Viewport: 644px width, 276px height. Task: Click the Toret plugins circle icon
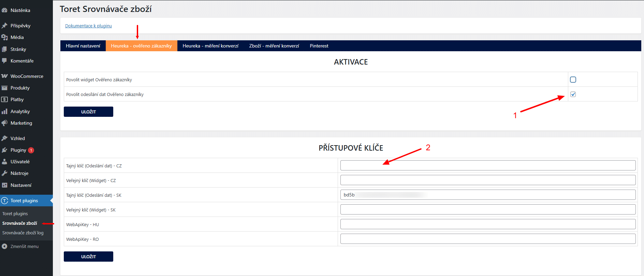point(4,201)
